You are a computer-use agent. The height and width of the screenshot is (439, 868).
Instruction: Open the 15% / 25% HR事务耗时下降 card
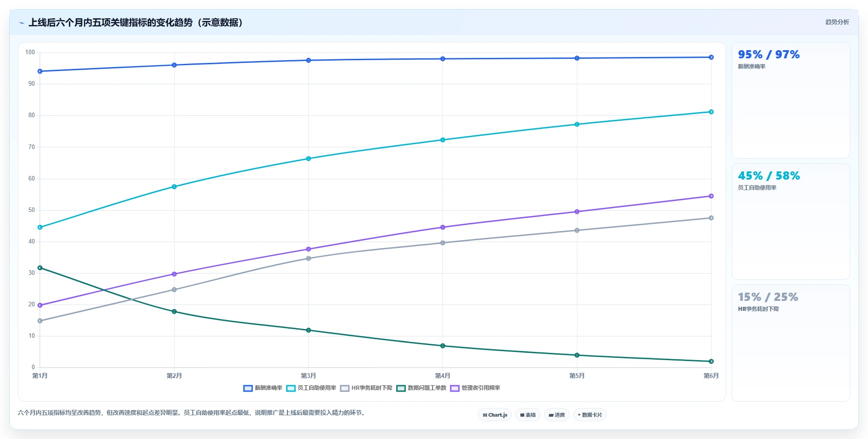point(790,343)
